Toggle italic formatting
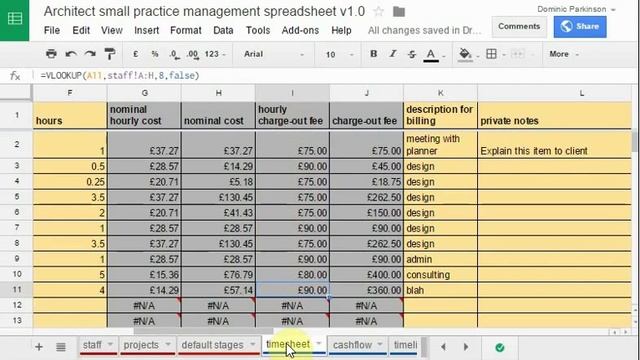The image size is (640, 360). pos(393,54)
